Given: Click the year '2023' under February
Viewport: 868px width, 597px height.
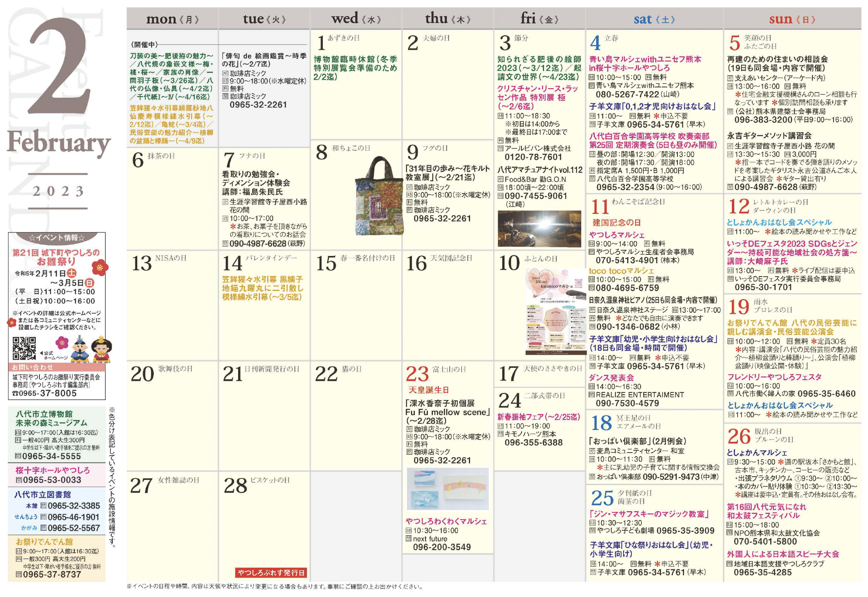Looking at the screenshot, I should tap(58, 191).
